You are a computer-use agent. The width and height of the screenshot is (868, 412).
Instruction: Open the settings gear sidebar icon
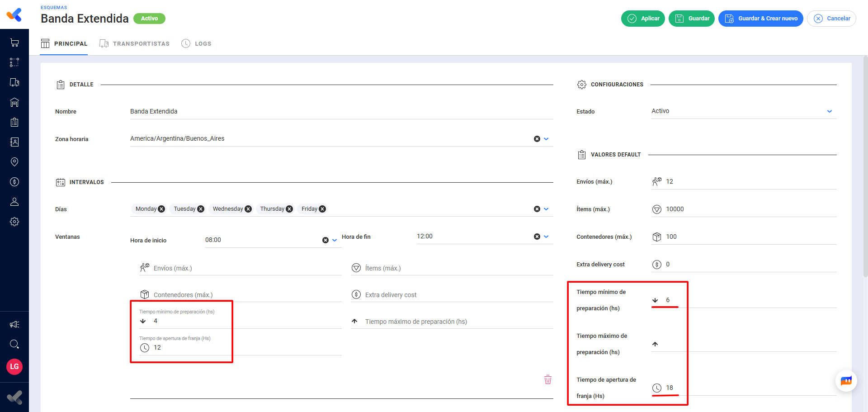[14, 222]
